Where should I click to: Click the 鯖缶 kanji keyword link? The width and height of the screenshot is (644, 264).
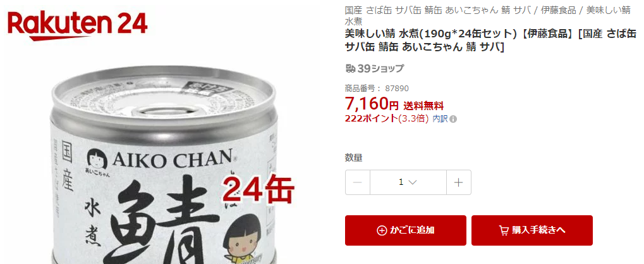click(x=434, y=11)
